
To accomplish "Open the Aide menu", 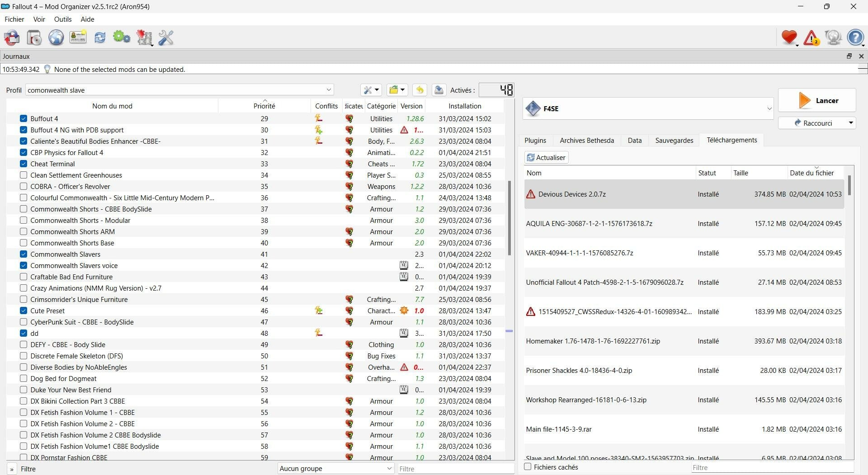I will tap(87, 19).
